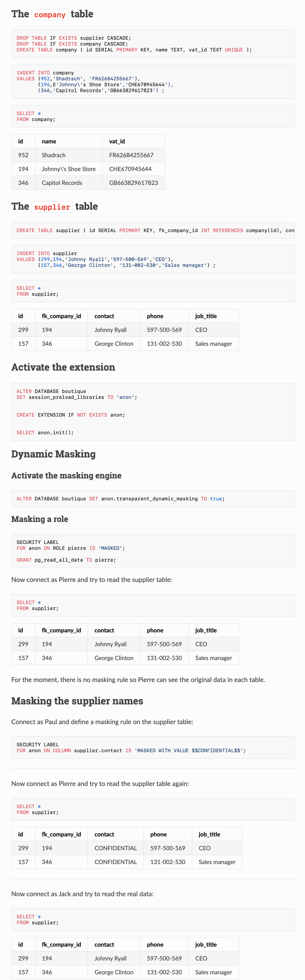The height and width of the screenshot is (980, 305).
Task: Click the "Activate the extension" heading
Action: tap(63, 367)
